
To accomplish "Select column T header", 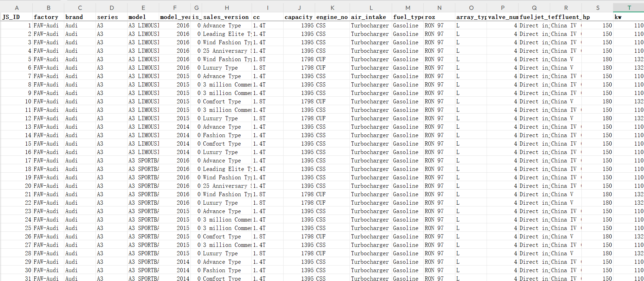I will [629, 7].
